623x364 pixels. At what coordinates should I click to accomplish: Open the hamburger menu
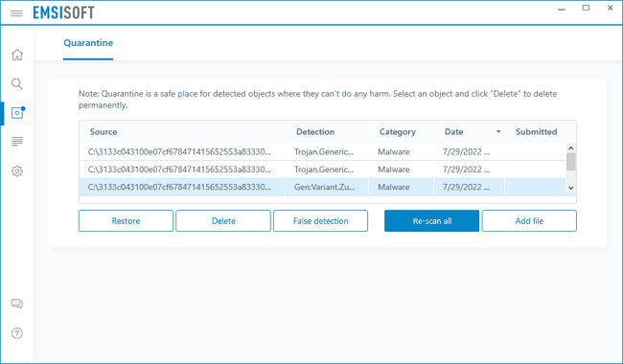16,13
